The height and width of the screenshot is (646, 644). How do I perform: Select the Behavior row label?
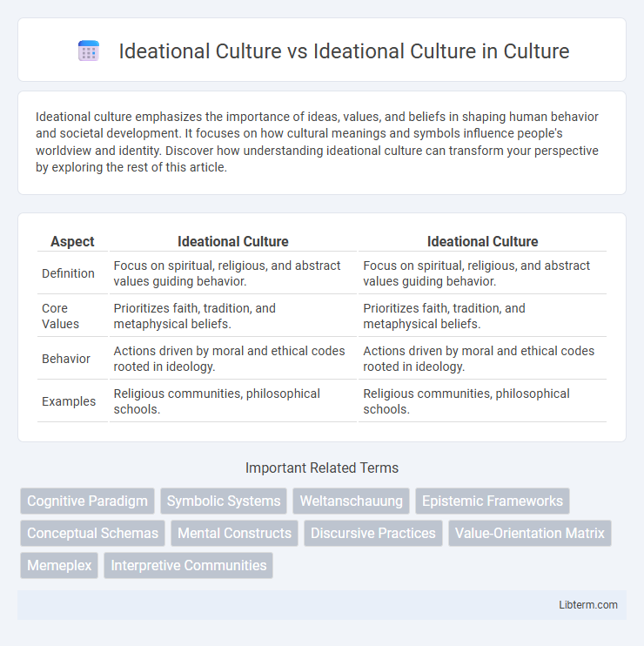click(x=66, y=359)
